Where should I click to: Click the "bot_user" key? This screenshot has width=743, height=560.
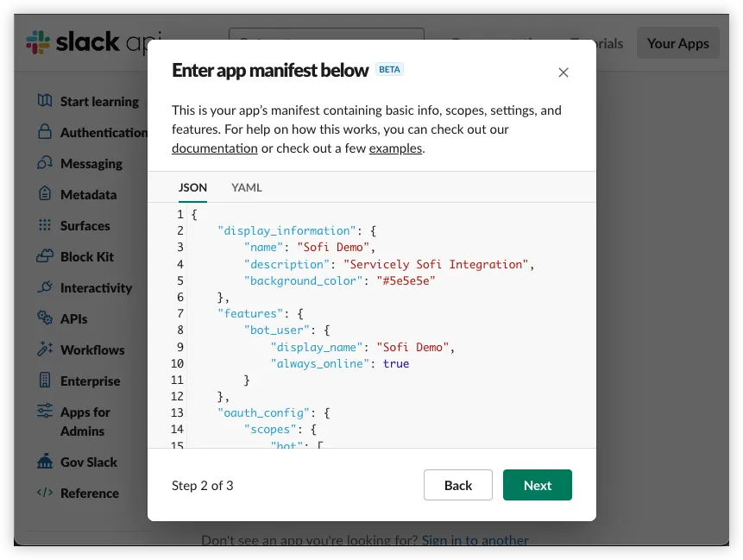[x=277, y=330]
